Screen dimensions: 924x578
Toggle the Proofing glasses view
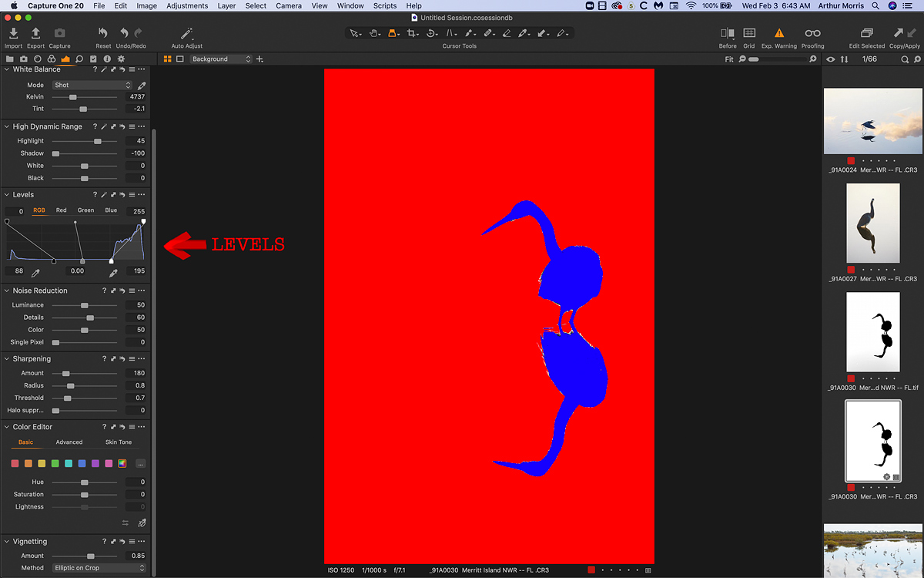tap(812, 34)
